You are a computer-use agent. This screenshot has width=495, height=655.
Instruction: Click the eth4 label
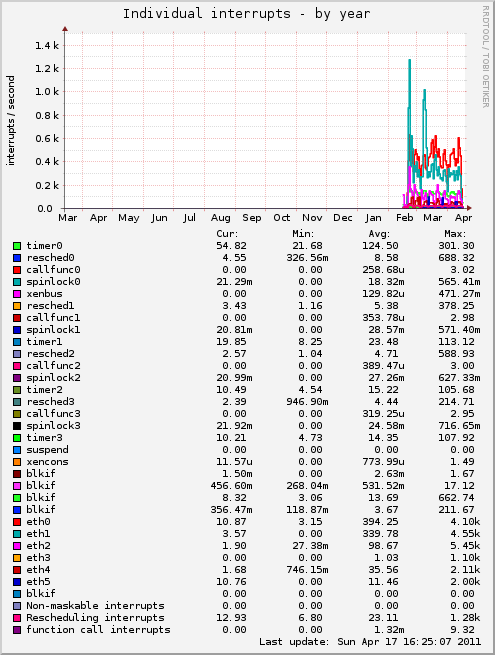(38, 570)
